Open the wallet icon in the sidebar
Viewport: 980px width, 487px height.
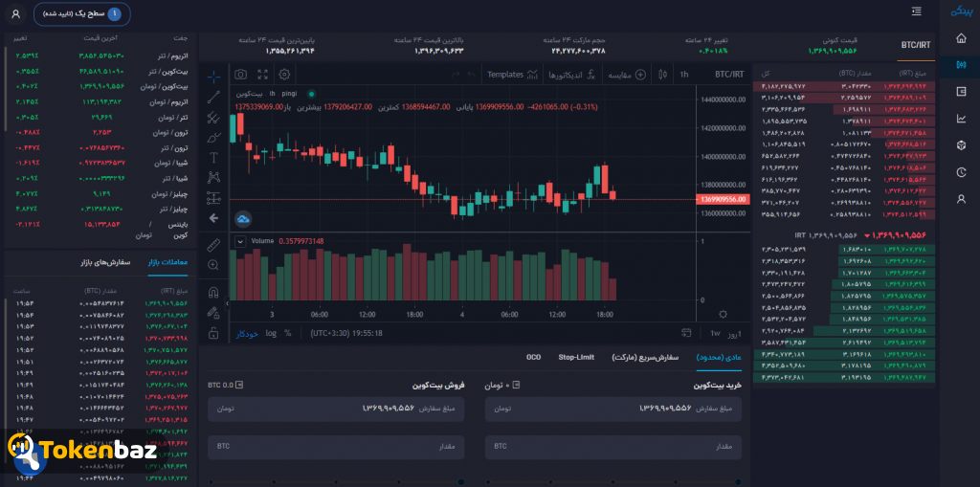pos(961,91)
